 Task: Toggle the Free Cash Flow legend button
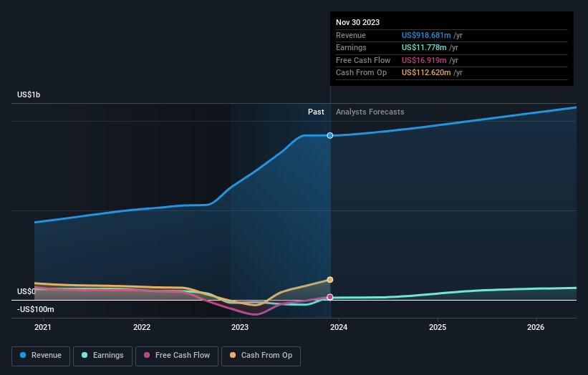177,356
